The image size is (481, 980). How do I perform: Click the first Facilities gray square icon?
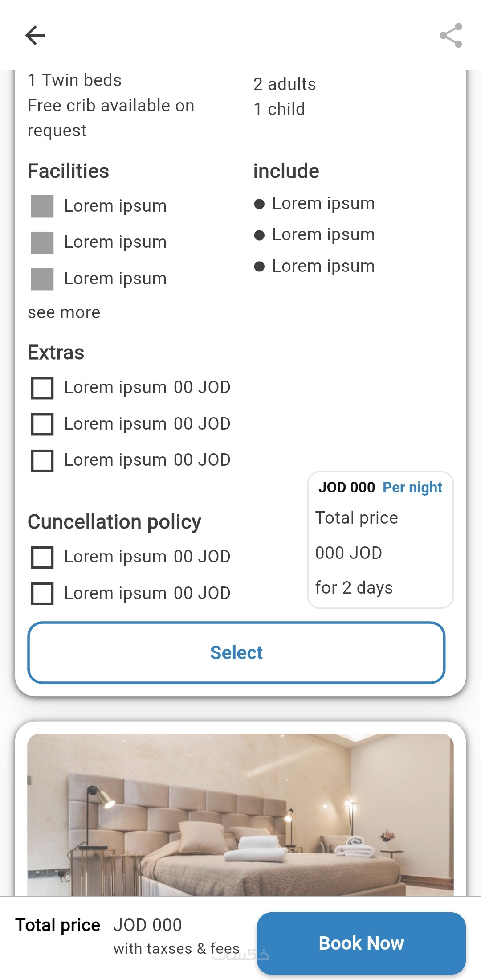pyautogui.click(x=42, y=206)
